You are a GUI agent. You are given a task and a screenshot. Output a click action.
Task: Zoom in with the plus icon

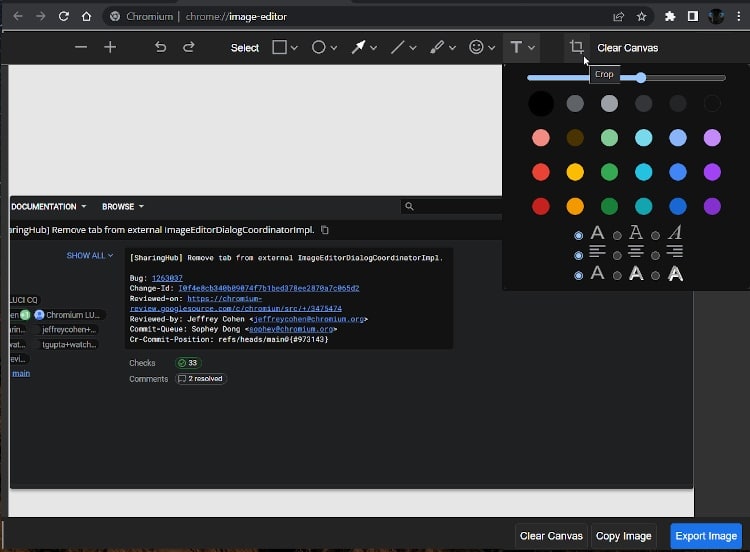[x=110, y=47]
